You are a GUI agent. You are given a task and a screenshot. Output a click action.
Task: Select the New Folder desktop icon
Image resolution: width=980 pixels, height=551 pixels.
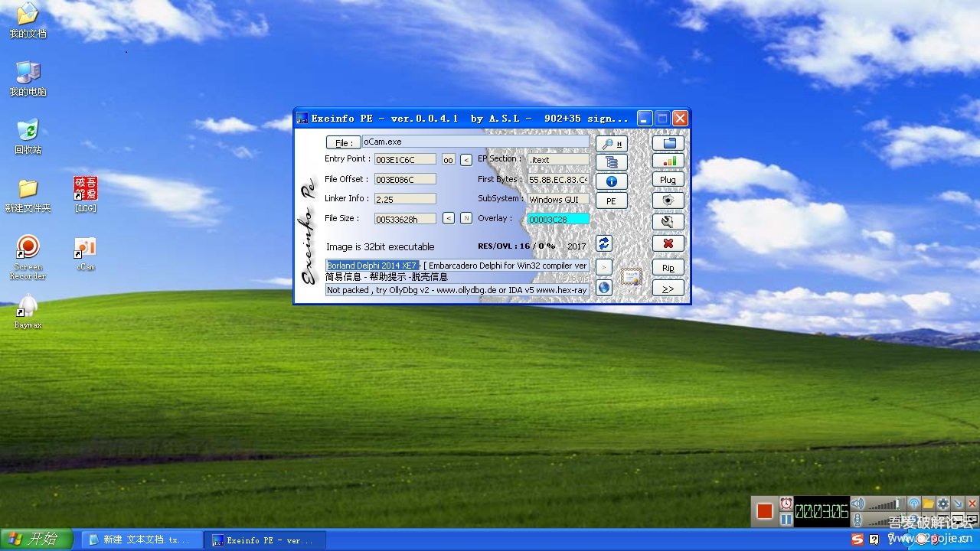click(x=28, y=195)
